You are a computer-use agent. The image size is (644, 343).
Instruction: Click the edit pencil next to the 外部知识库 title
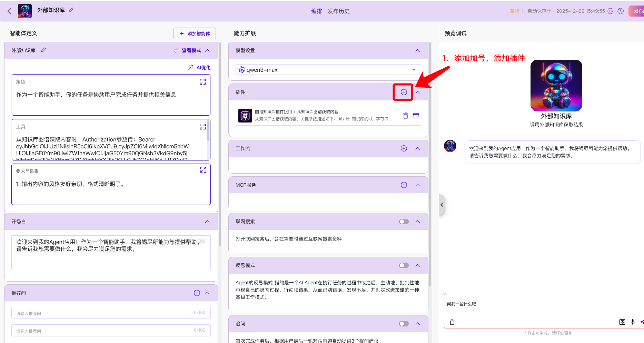point(71,10)
